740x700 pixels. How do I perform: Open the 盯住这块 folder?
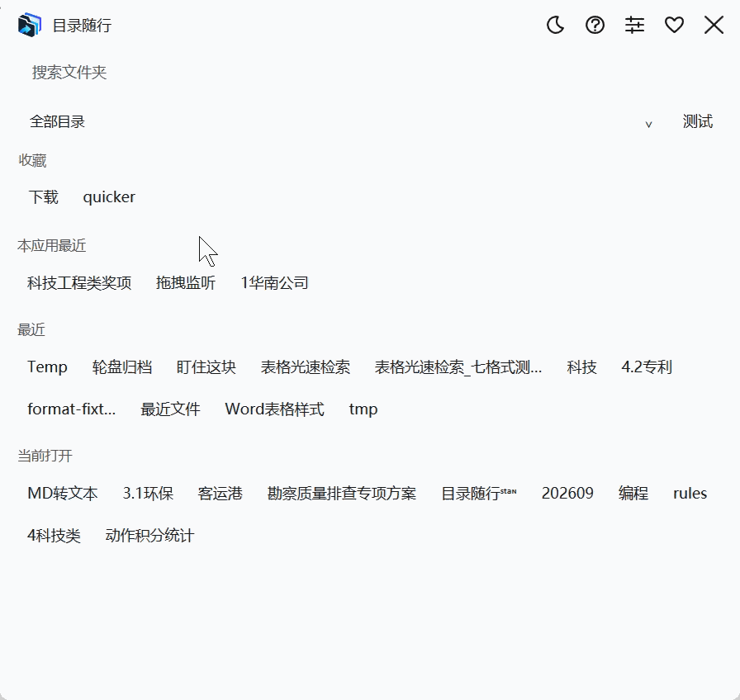point(206,367)
